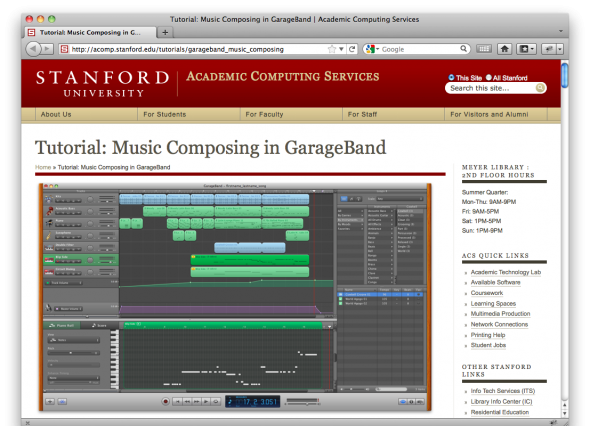Click the browser forward arrow button
Image resolution: width=590 pixels, height=426 pixels.
pos(47,49)
